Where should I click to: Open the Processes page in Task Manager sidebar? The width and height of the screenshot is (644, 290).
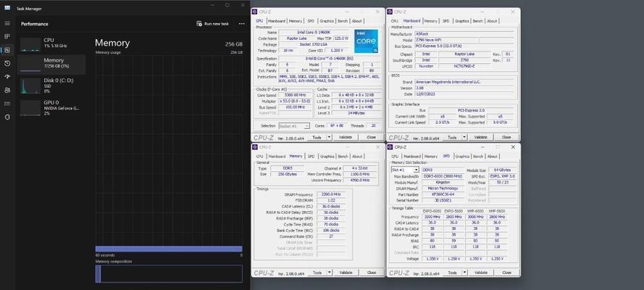(x=7, y=36)
